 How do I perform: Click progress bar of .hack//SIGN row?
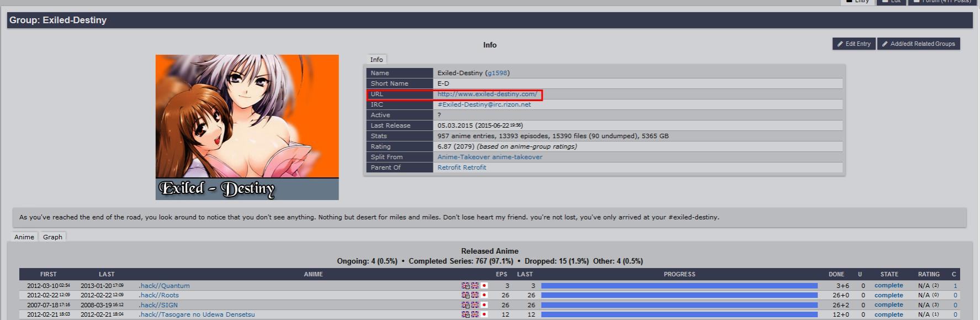[x=679, y=305]
